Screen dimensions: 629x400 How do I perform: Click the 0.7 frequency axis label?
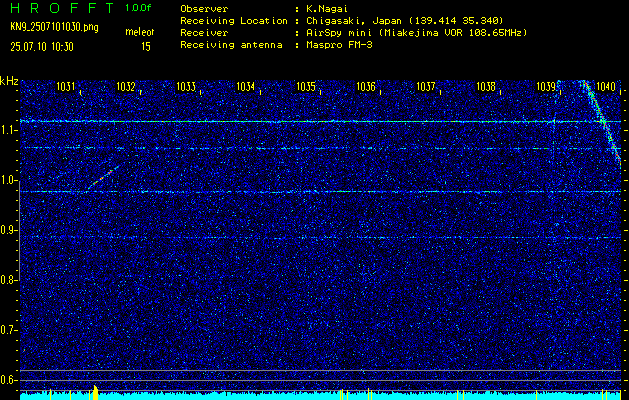pyautogui.click(x=8, y=330)
